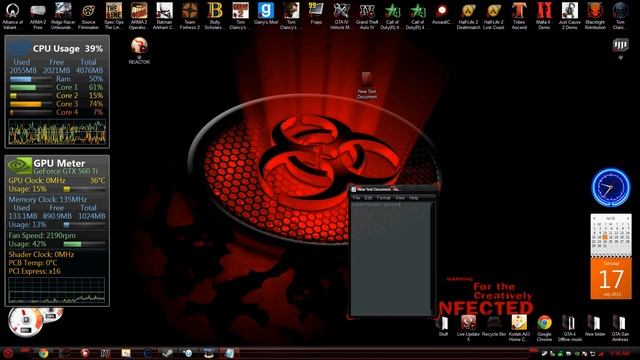Screen dimensions: 640x360
Task: Open Fraps shortcut
Action: [316, 13]
